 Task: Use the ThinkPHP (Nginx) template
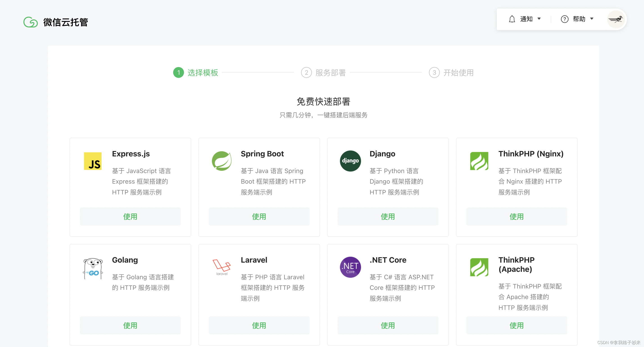[x=517, y=216]
